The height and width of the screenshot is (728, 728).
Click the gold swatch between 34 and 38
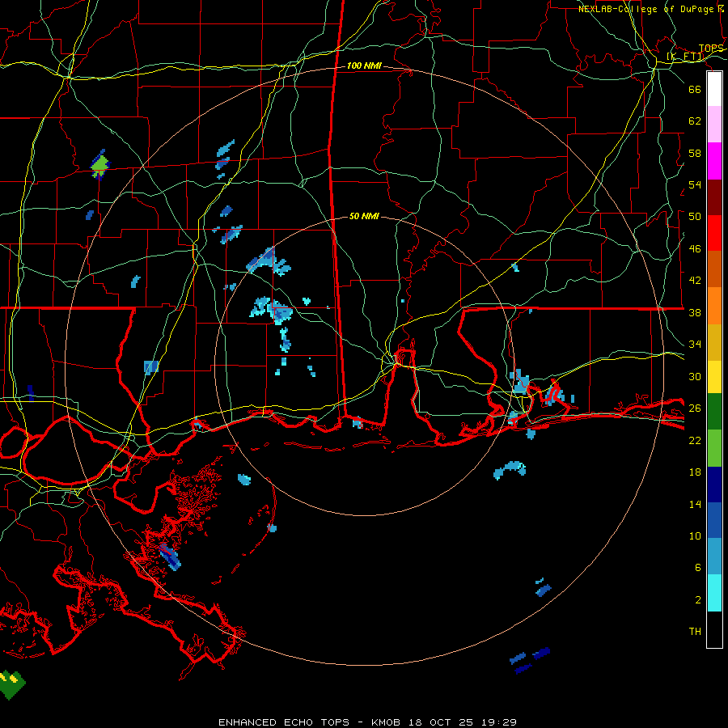[714, 342]
